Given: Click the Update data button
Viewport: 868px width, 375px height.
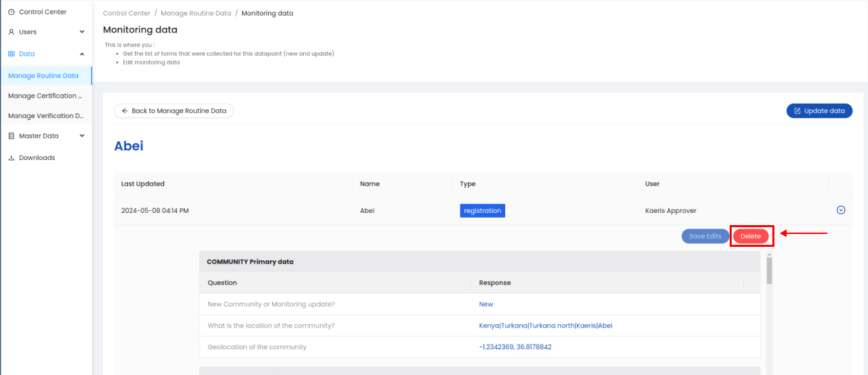Looking at the screenshot, I should point(819,111).
